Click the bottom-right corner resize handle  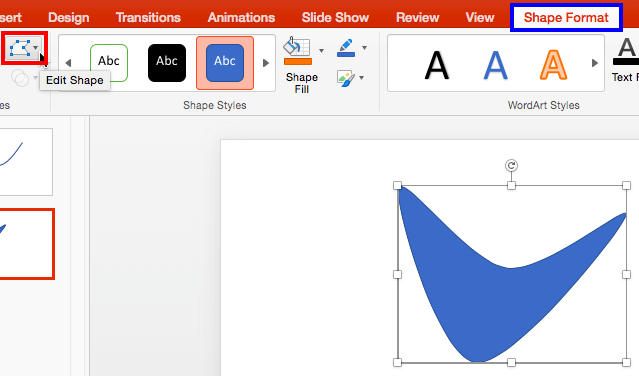tap(627, 362)
